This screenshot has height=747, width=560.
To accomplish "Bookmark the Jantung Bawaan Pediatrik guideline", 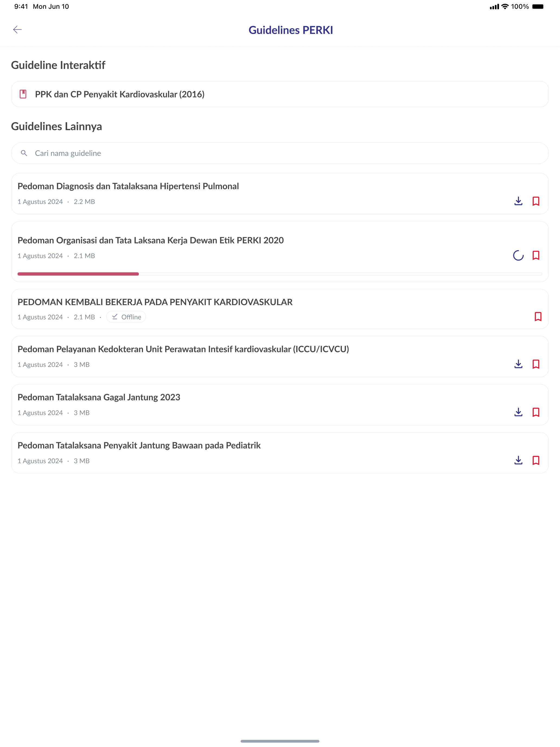I will pos(536,460).
